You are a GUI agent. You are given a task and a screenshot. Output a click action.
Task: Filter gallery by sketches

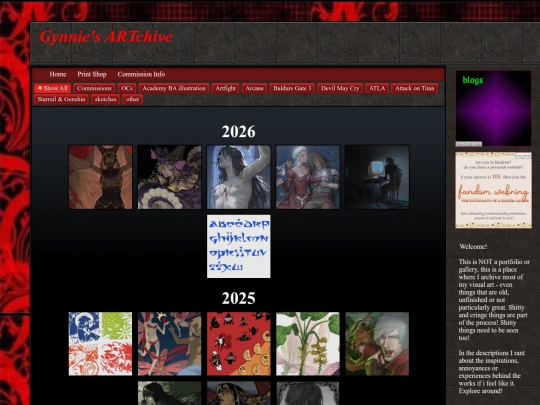(x=105, y=99)
